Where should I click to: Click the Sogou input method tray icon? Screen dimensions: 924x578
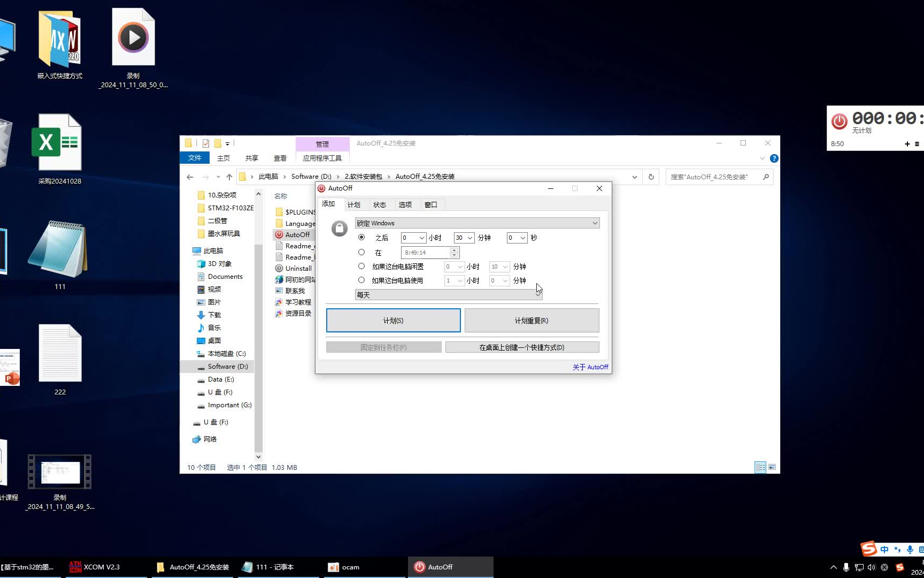899,567
